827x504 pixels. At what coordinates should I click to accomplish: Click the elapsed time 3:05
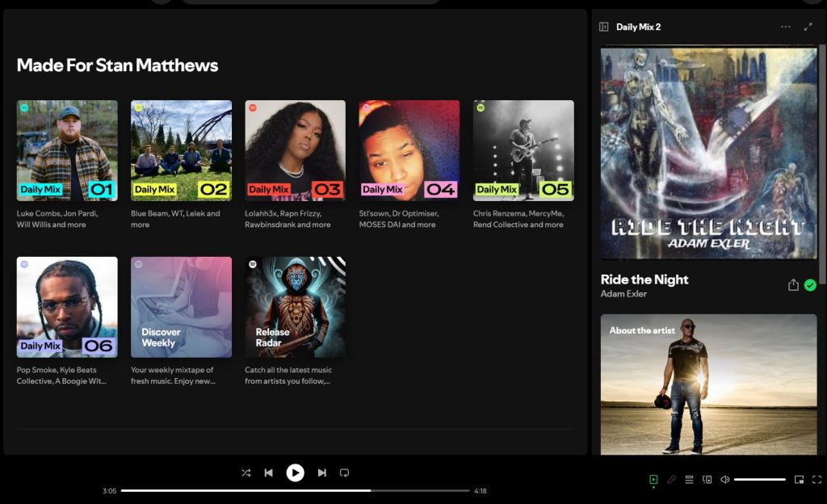tap(110, 491)
